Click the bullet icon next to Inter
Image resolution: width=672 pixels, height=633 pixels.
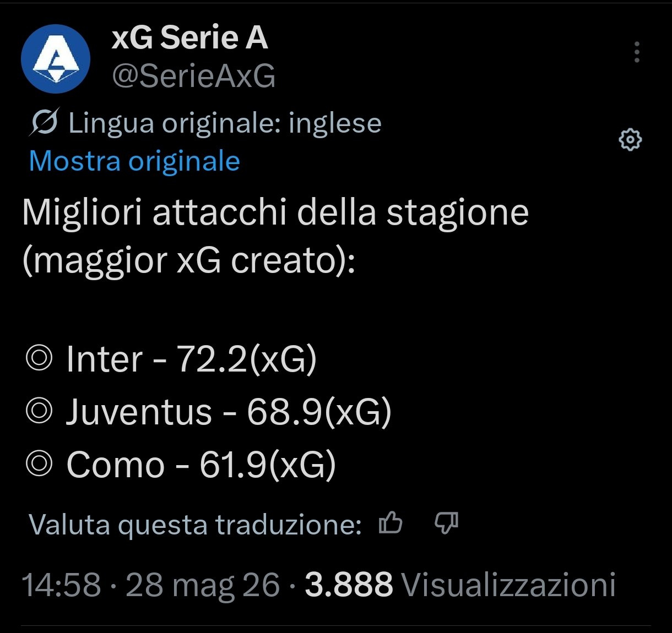[x=39, y=359]
